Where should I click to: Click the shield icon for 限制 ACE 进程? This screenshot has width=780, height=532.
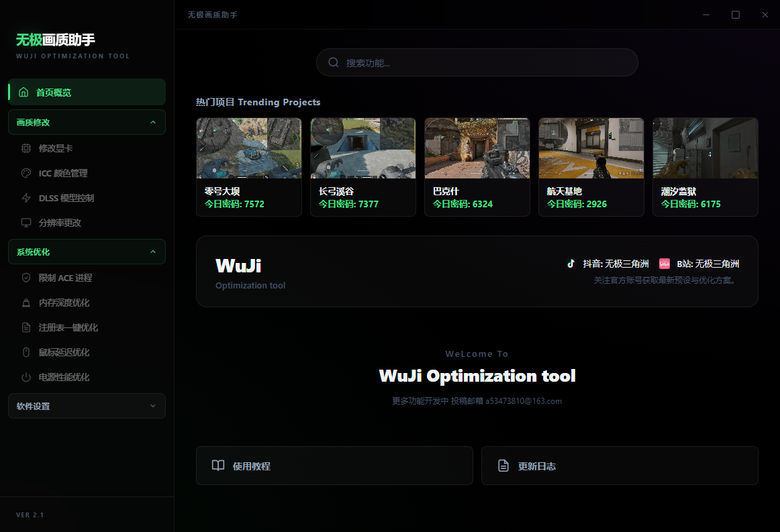pos(26,278)
